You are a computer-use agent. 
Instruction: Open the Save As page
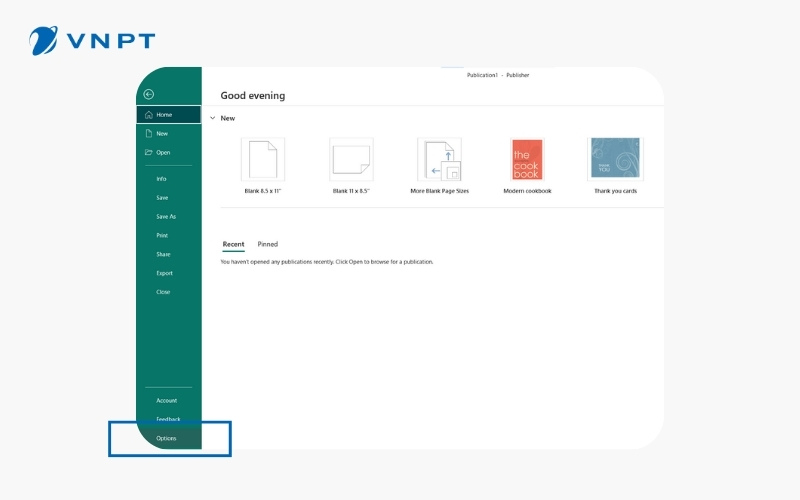point(165,217)
